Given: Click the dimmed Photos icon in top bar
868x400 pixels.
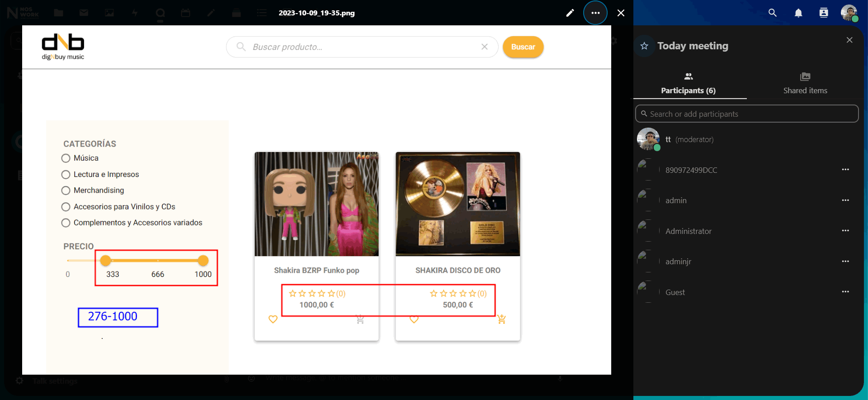Looking at the screenshot, I should [x=109, y=13].
